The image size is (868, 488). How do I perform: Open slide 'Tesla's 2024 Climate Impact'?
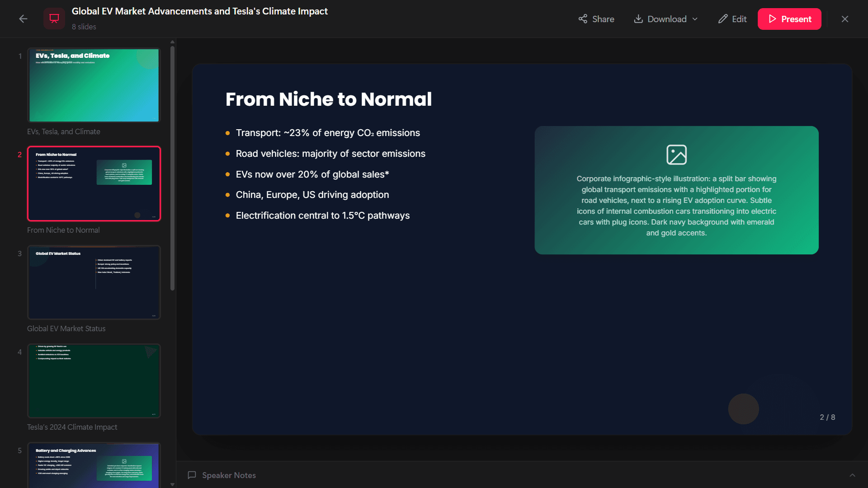(94, 381)
